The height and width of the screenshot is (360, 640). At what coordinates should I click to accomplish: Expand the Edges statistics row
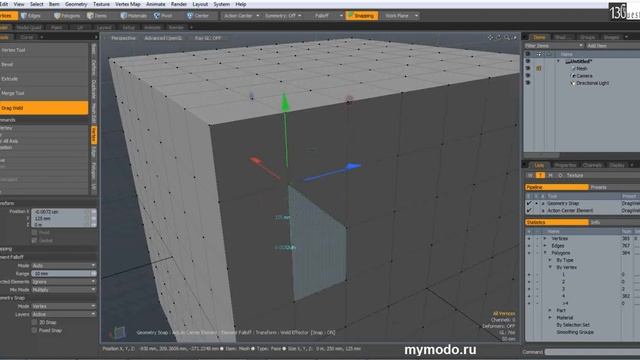pos(545,246)
